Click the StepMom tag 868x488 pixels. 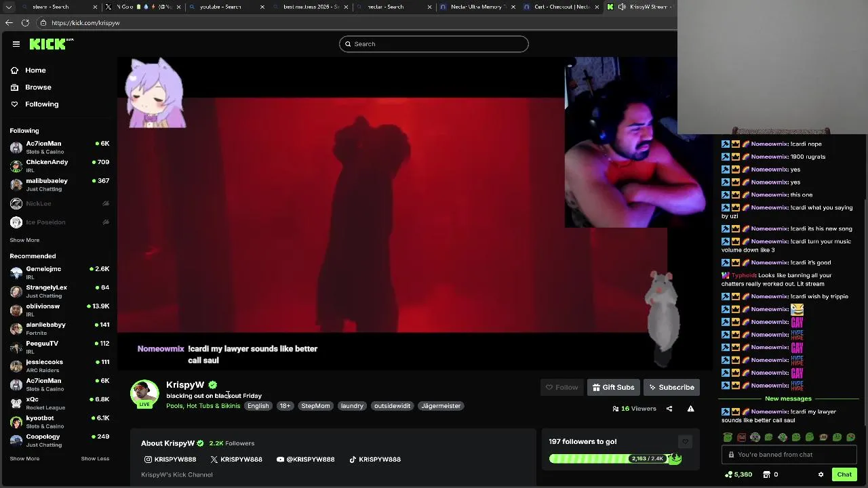[x=315, y=406]
